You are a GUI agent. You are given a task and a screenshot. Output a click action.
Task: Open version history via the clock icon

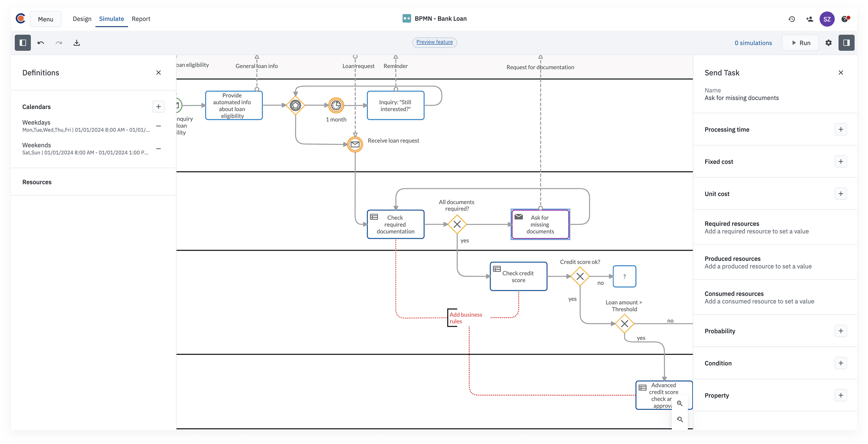(x=791, y=19)
